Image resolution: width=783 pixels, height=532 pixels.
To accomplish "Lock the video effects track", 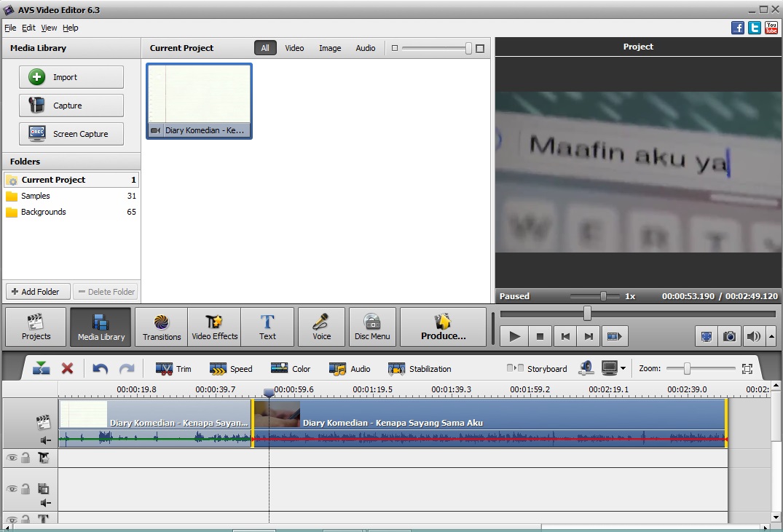I will tap(25, 458).
